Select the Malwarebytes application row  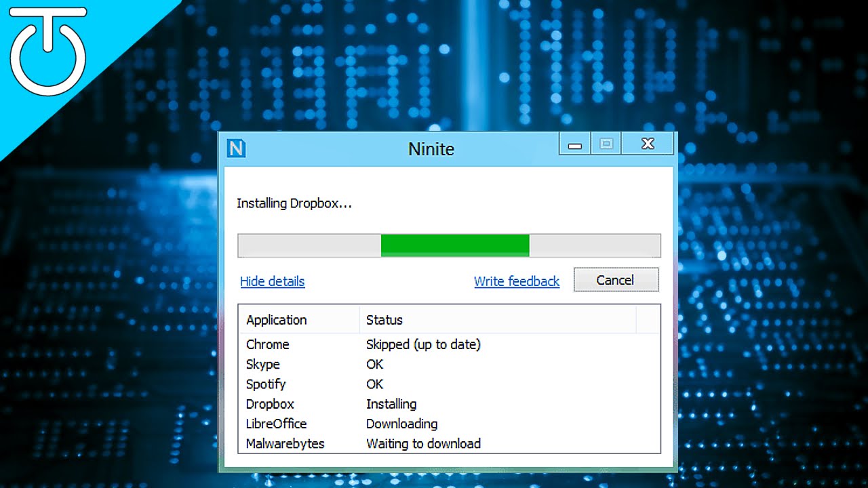450,444
